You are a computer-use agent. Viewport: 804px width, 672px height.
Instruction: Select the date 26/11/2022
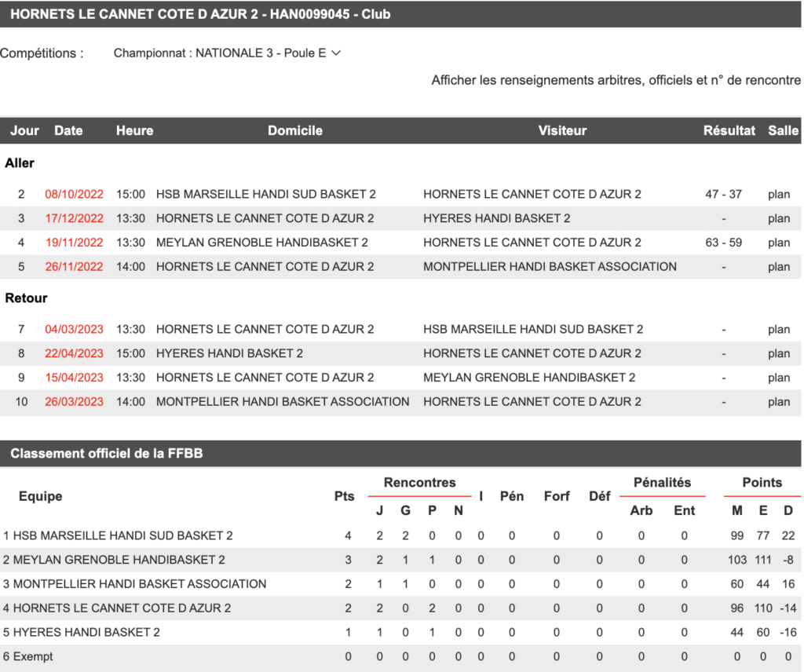(x=75, y=267)
